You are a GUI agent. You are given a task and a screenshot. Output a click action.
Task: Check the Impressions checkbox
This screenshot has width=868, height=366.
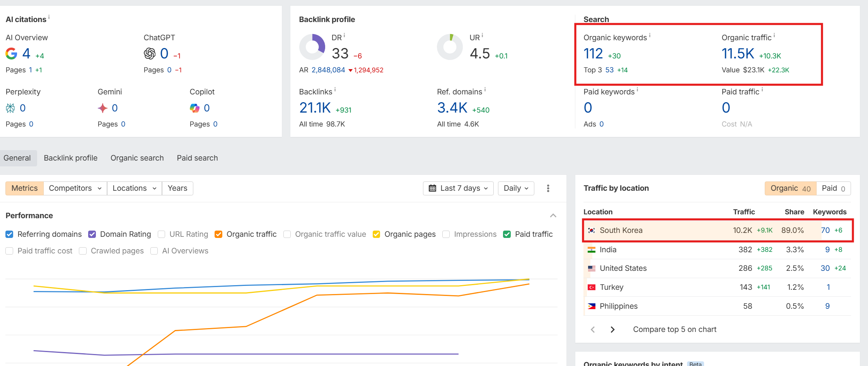point(446,234)
